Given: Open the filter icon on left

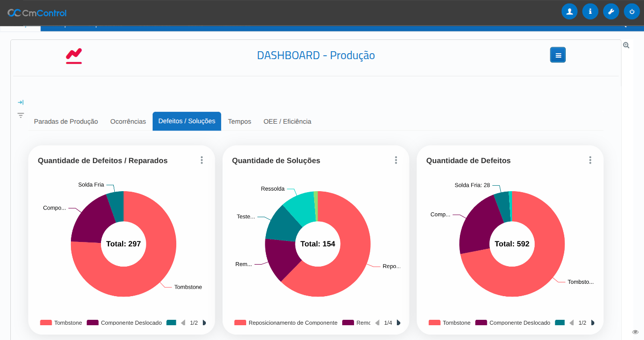Looking at the screenshot, I should click(21, 115).
